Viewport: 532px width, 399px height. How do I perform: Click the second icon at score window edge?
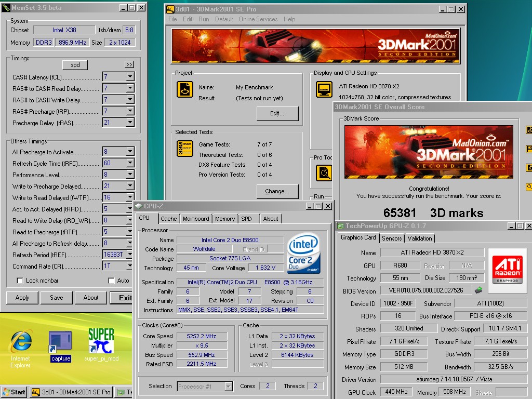pos(529,149)
